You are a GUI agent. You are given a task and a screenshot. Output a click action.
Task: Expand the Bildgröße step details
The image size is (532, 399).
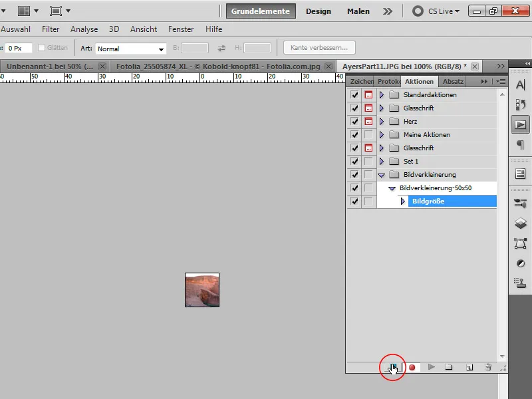403,201
